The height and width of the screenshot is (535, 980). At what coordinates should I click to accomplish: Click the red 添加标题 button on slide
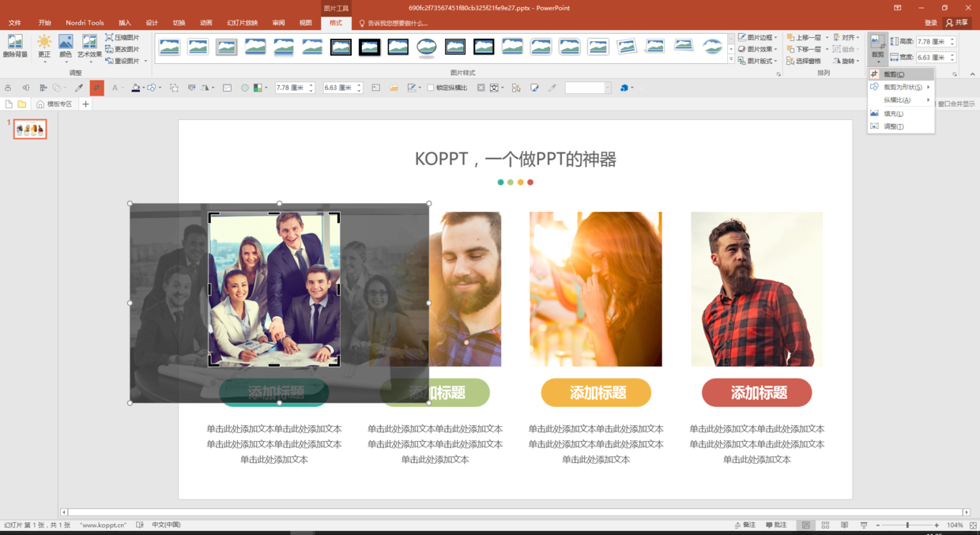757,393
